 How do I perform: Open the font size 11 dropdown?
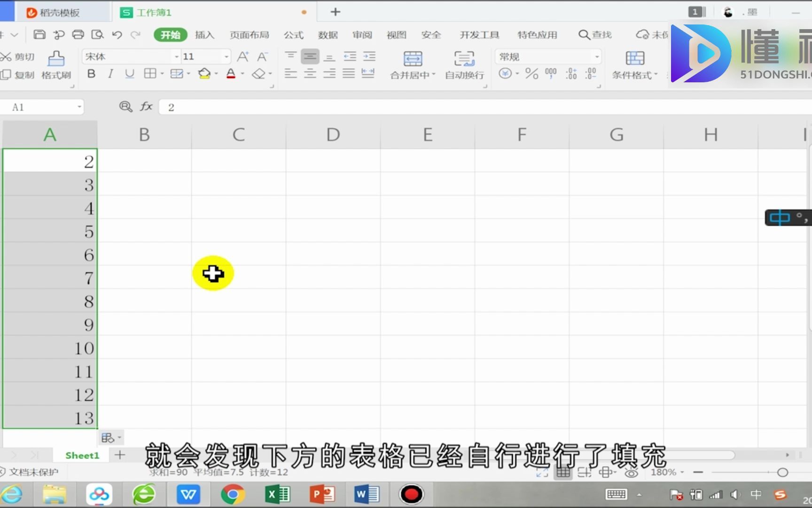[226, 57]
